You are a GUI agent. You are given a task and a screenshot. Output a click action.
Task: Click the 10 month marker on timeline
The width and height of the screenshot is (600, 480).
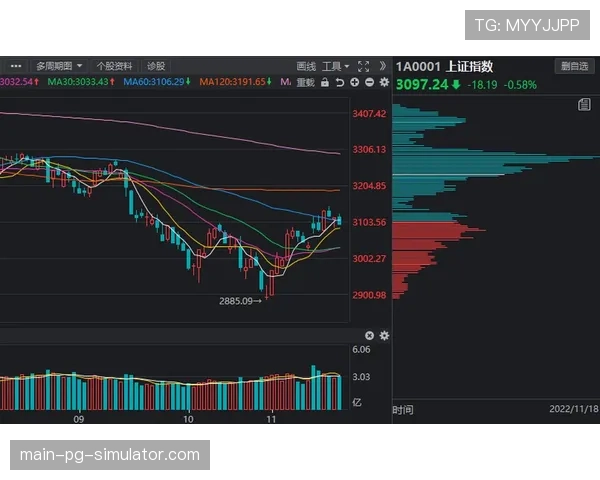tap(188, 419)
